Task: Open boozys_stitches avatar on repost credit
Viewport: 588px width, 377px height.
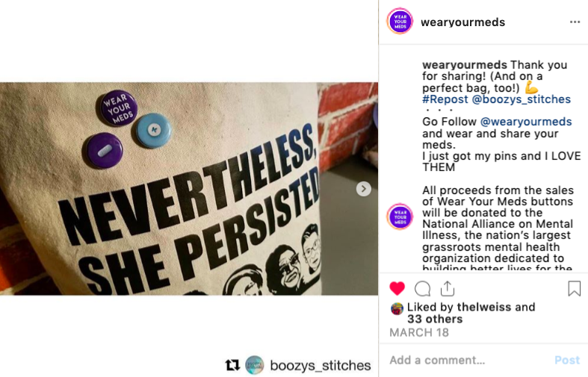Action: click(x=254, y=365)
